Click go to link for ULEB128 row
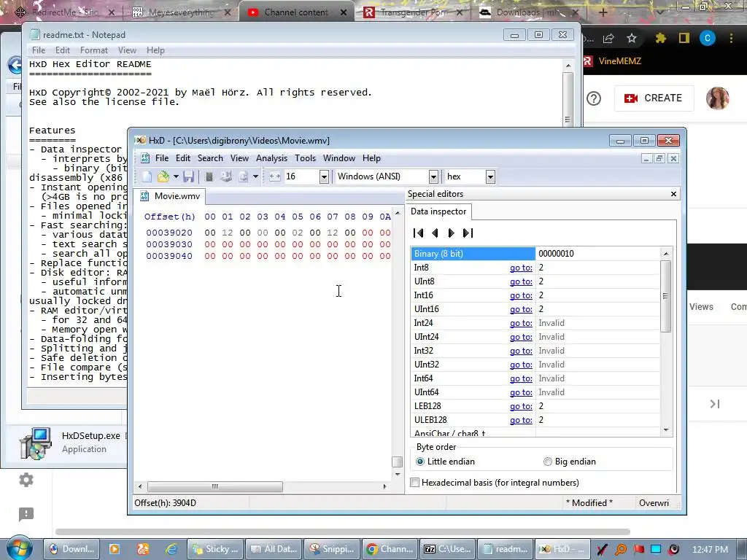Image resolution: width=747 pixels, height=560 pixels. 521,420
